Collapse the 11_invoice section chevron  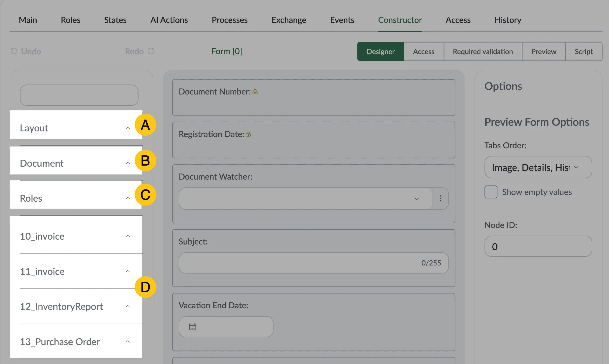coord(128,271)
